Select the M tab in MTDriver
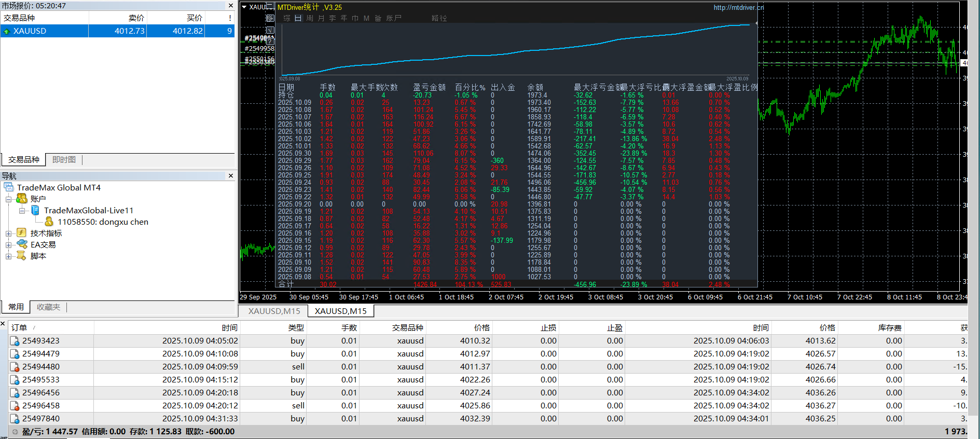This screenshot has width=980, height=439. click(x=366, y=18)
